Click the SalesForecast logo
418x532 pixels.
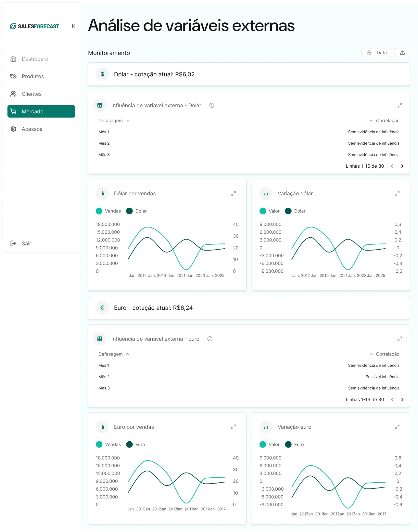tap(34, 26)
